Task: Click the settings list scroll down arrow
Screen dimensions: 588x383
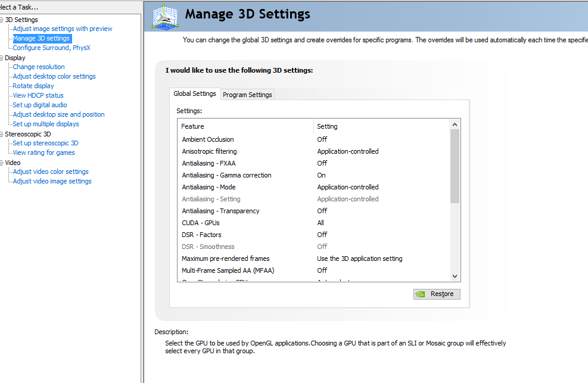Action: coord(455,276)
